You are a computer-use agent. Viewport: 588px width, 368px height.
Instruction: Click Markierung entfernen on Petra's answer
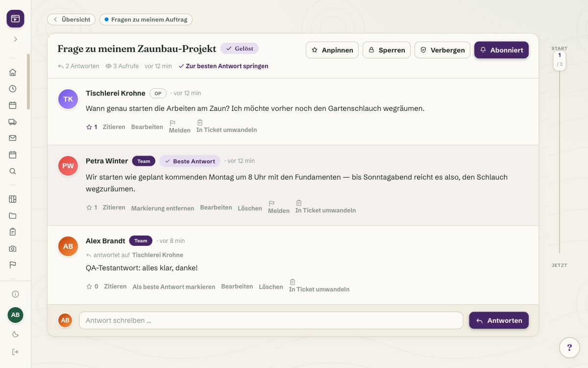(x=163, y=208)
